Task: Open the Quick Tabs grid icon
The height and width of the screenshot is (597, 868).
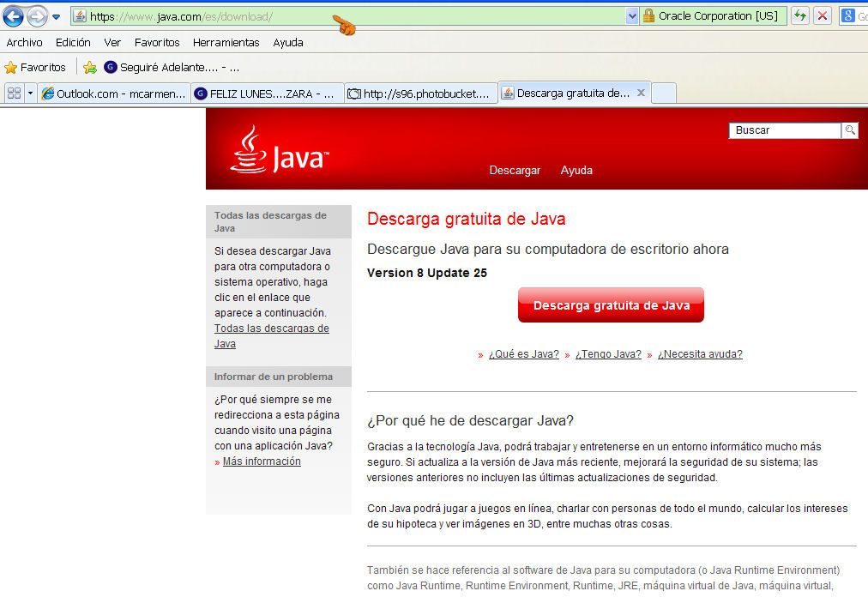Action: tap(14, 93)
